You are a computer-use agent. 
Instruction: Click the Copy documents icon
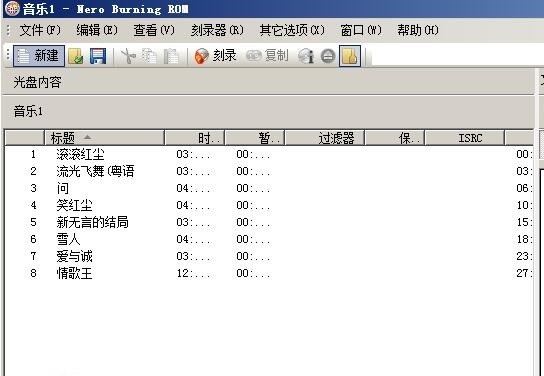[x=149, y=56]
